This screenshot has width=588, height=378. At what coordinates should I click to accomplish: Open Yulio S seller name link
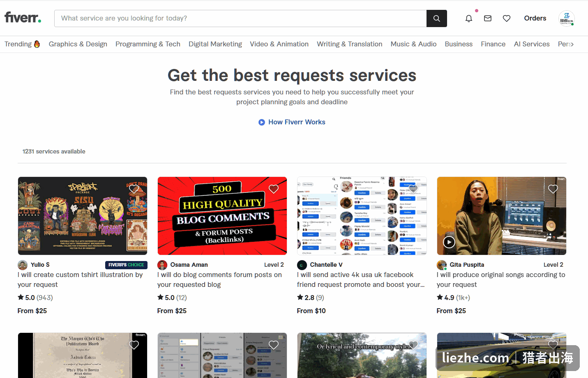[40, 265]
